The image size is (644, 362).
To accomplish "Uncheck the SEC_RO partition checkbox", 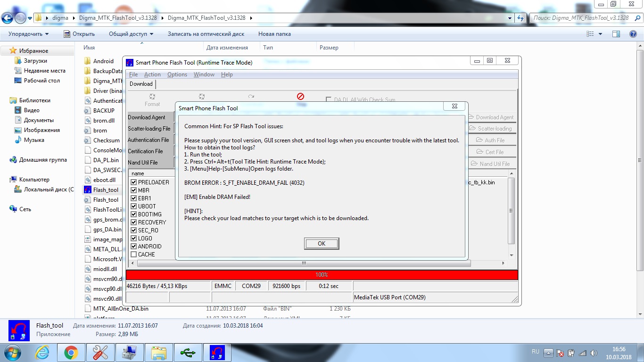I will (134, 230).
